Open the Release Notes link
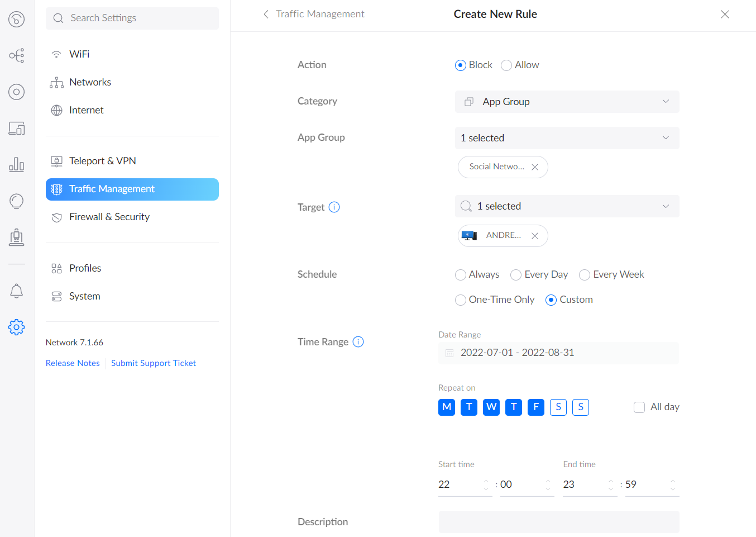756x537 pixels. [x=73, y=363]
